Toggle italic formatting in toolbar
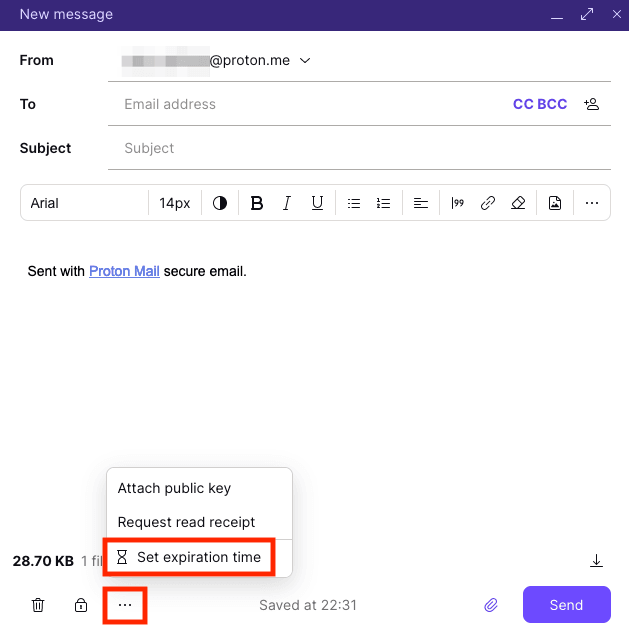 point(287,203)
